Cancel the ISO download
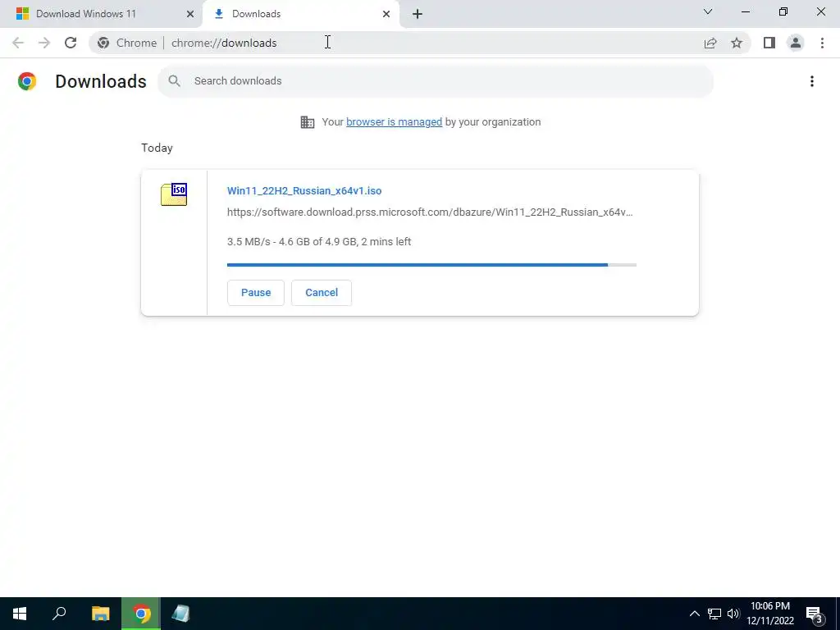840x630 pixels. 322,293
